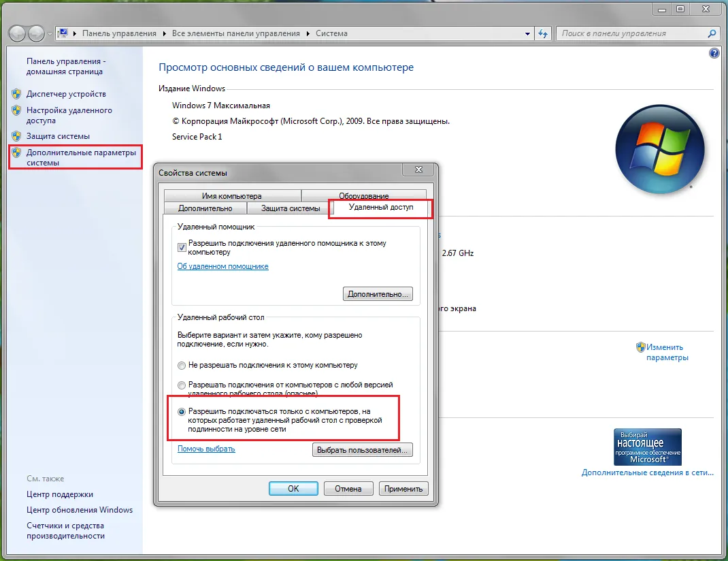Open Центр обновления Windows link
The width and height of the screenshot is (728, 561).
[x=80, y=510]
